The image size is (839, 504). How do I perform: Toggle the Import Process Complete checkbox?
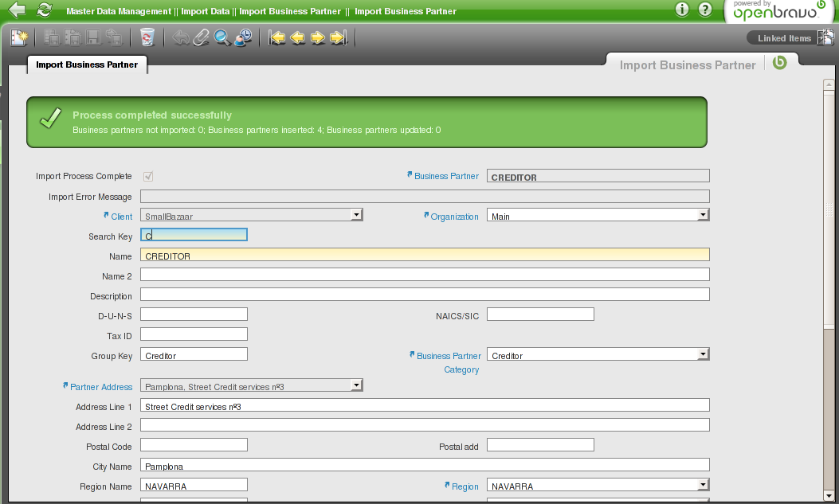tap(147, 176)
